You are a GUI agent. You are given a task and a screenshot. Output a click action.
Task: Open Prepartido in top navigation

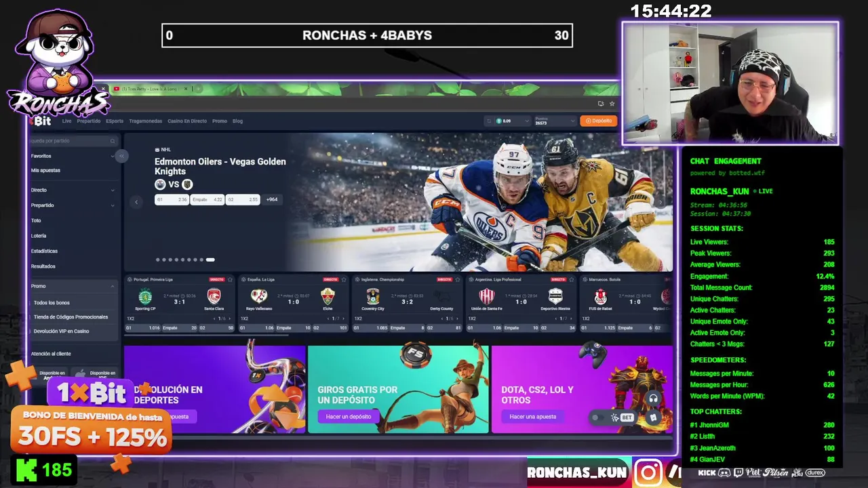coord(89,121)
